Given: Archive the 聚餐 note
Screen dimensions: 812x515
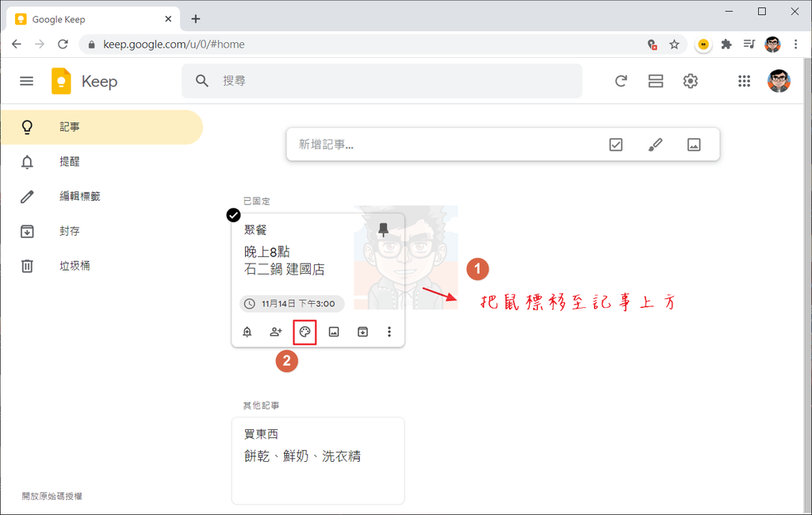Looking at the screenshot, I should click(362, 332).
